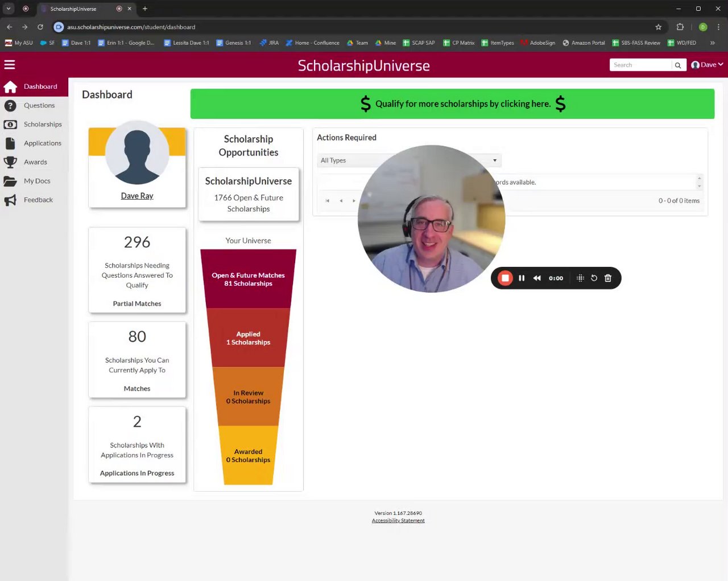Restart the recording with the circular arrow

pos(594,278)
